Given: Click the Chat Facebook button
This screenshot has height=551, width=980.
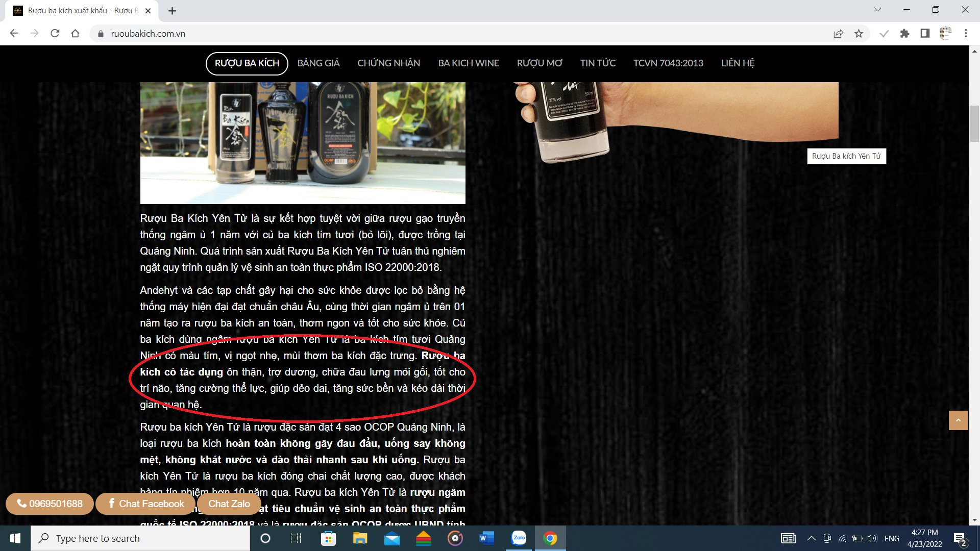Looking at the screenshot, I should (146, 504).
